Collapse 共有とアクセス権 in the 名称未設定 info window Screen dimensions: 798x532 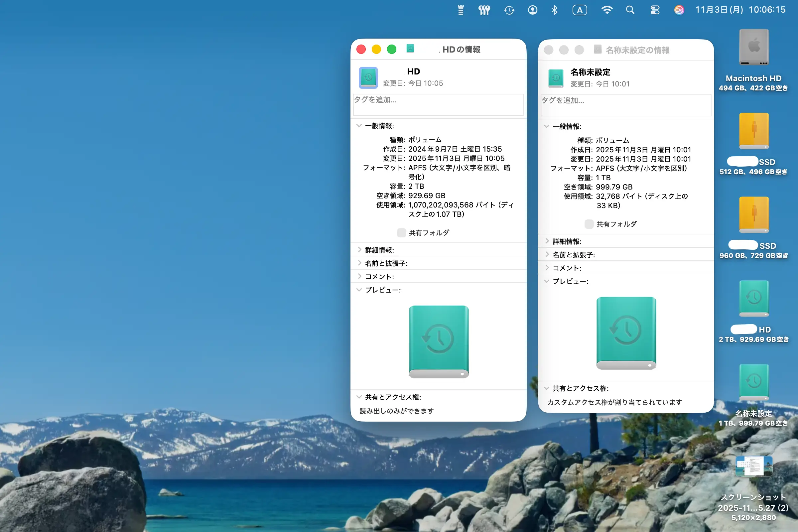547,388
